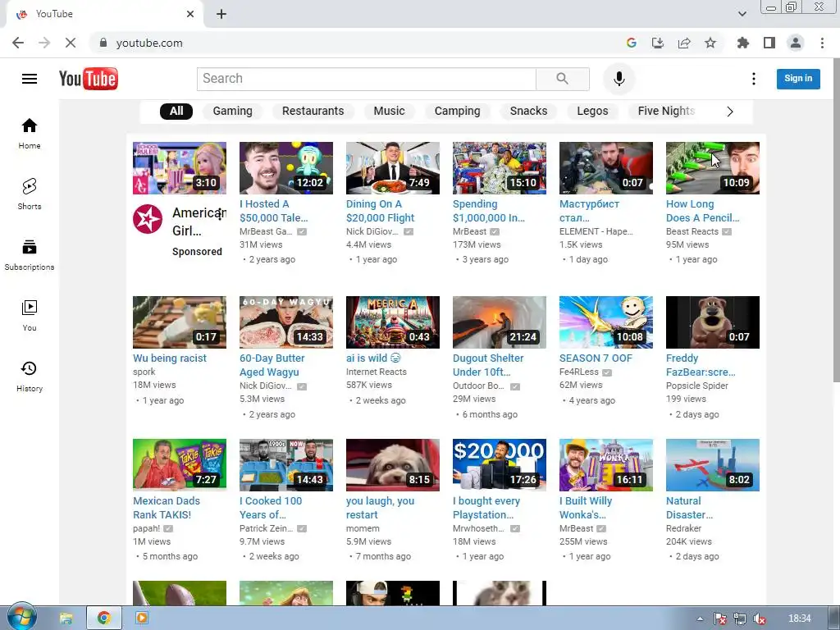This screenshot has width=840, height=630.
Task: Open Chrome's three-dot menu
Action: point(822,43)
